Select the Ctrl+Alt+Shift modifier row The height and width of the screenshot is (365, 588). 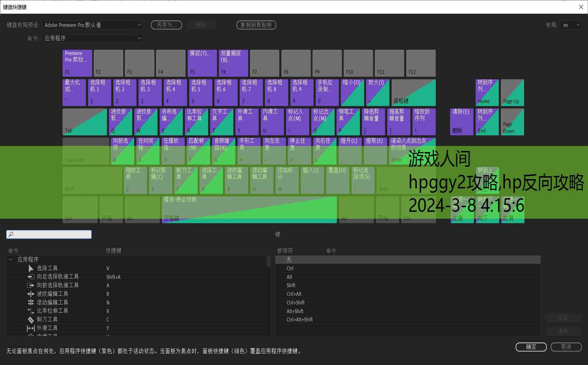pos(408,320)
